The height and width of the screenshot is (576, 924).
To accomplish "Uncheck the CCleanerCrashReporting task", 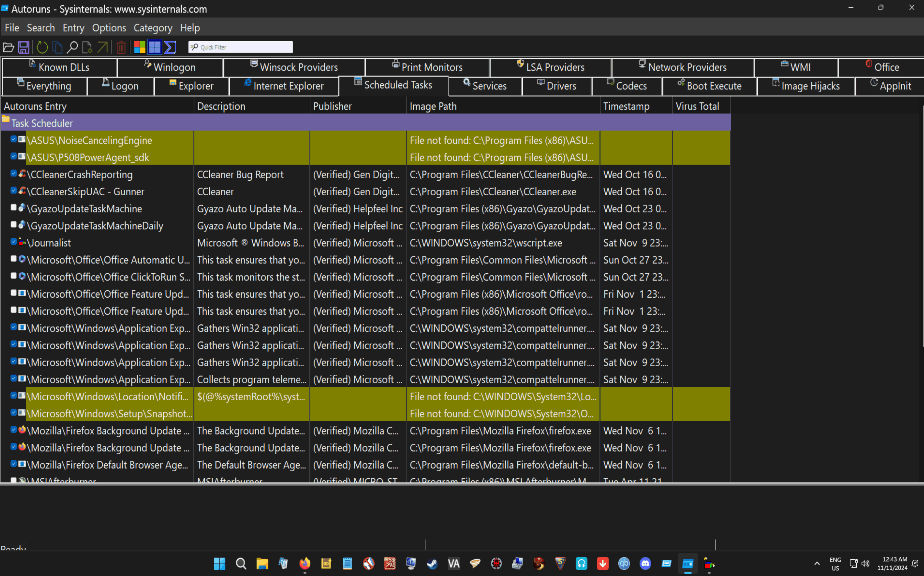I will click(13, 173).
